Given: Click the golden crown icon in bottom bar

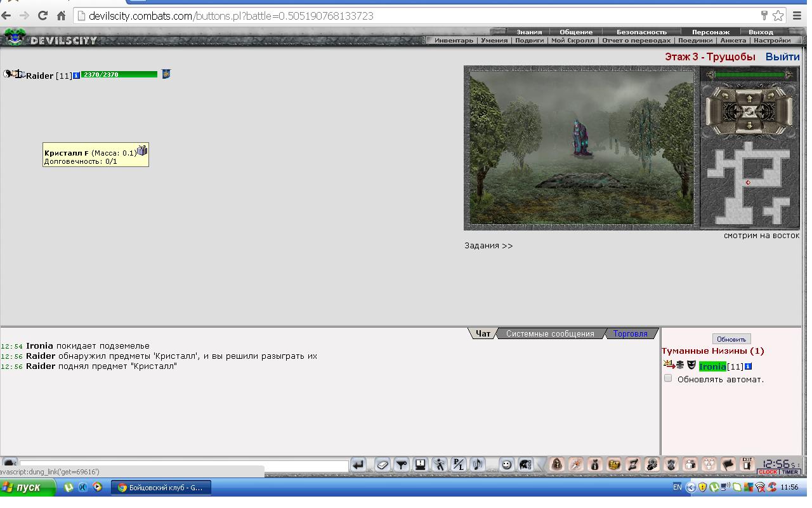Looking at the screenshot, I should 613,465.
